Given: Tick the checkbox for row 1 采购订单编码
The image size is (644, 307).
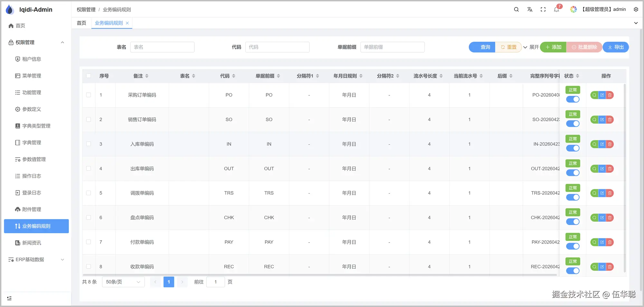Looking at the screenshot, I should [x=89, y=95].
